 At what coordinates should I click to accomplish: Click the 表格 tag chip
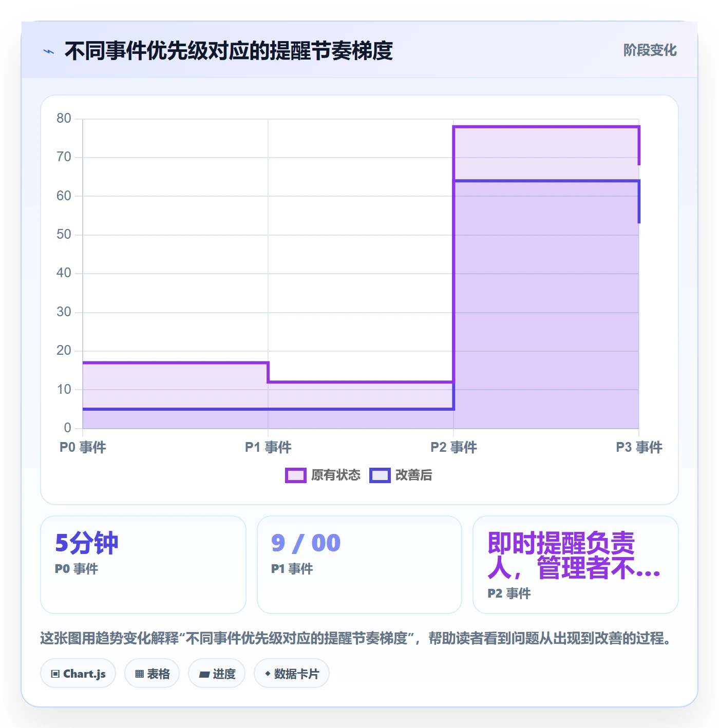[x=152, y=674]
